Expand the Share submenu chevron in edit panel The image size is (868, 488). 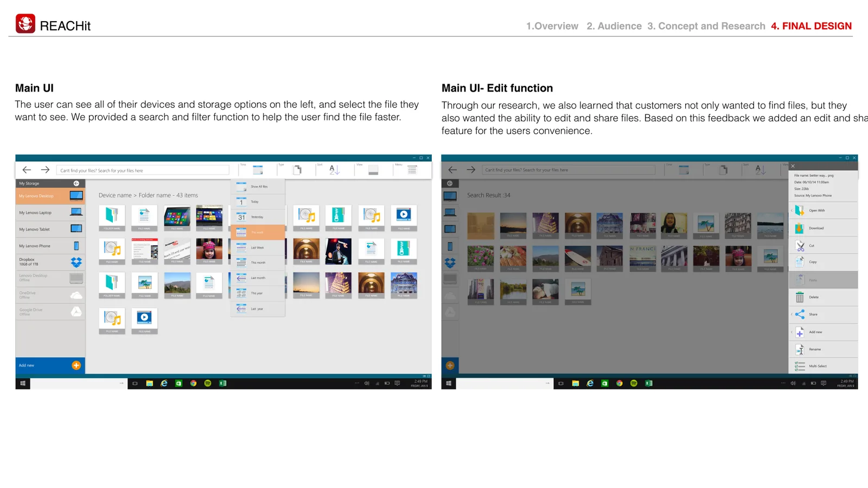tap(792, 314)
